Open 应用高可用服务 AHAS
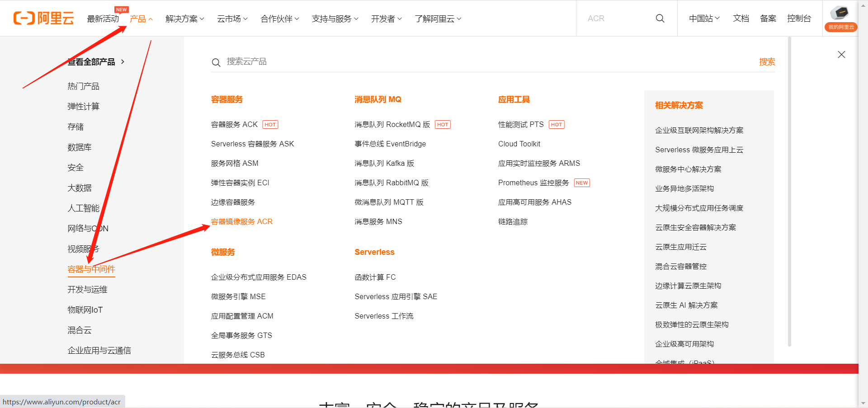The height and width of the screenshot is (408, 868). (535, 202)
